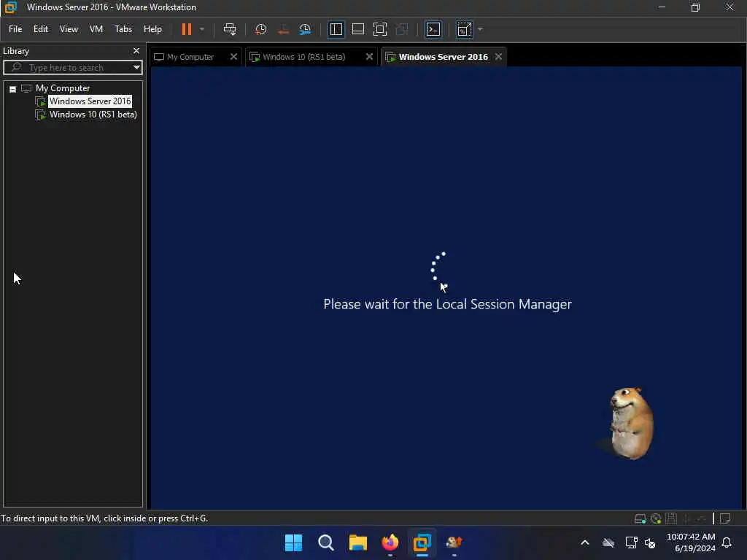
Task: Open the clock and date panel
Action: click(691, 542)
